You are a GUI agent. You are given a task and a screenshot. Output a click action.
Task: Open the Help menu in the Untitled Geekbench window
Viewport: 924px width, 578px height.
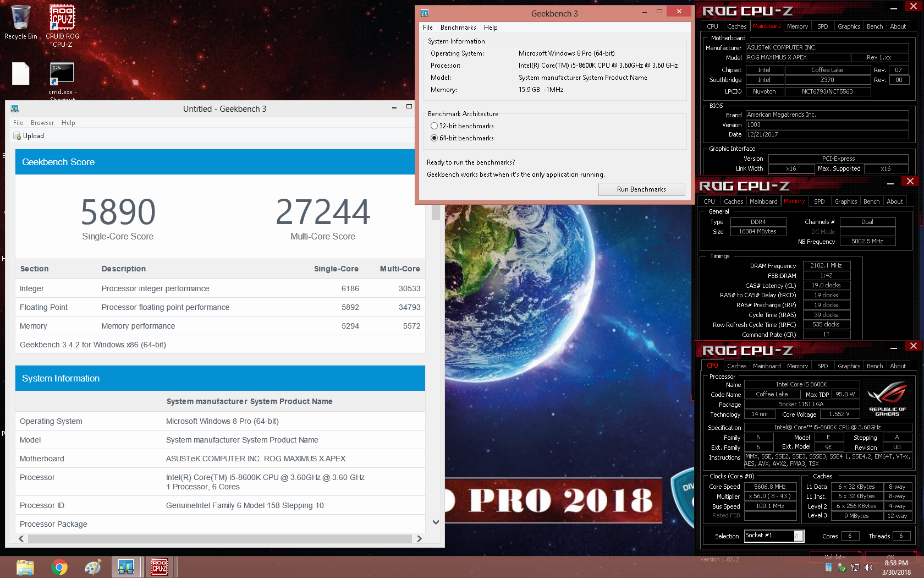[68, 123]
